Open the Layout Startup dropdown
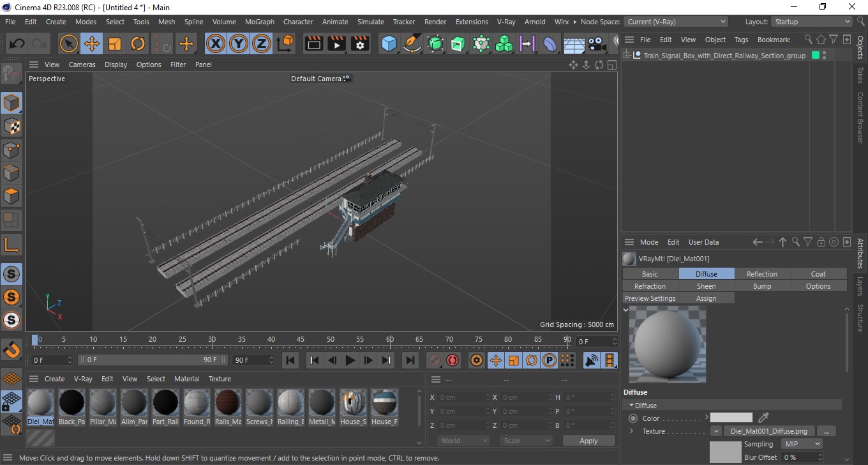Screen dimensions: 868x465 812,22
